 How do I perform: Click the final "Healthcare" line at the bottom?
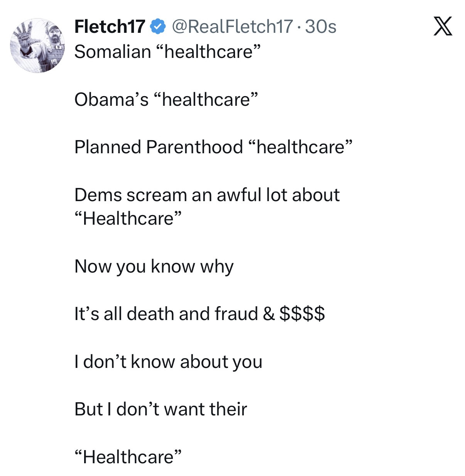pos(128,457)
